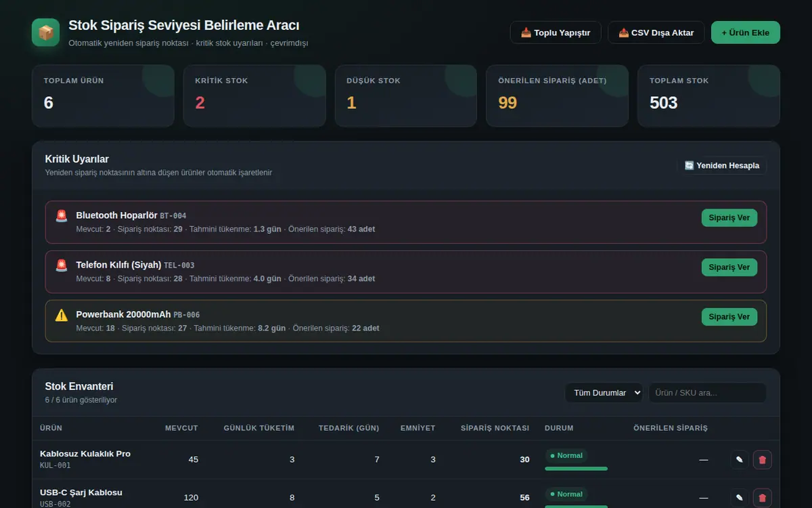Click the Toplu Yapıştır button
Viewport: 812px width, 508px height.
(x=556, y=33)
